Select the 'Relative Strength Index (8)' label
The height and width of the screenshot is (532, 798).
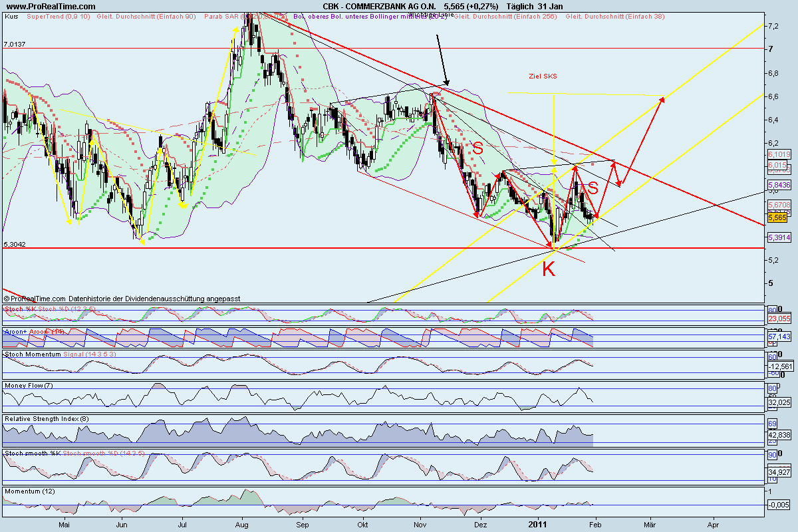pos(47,419)
